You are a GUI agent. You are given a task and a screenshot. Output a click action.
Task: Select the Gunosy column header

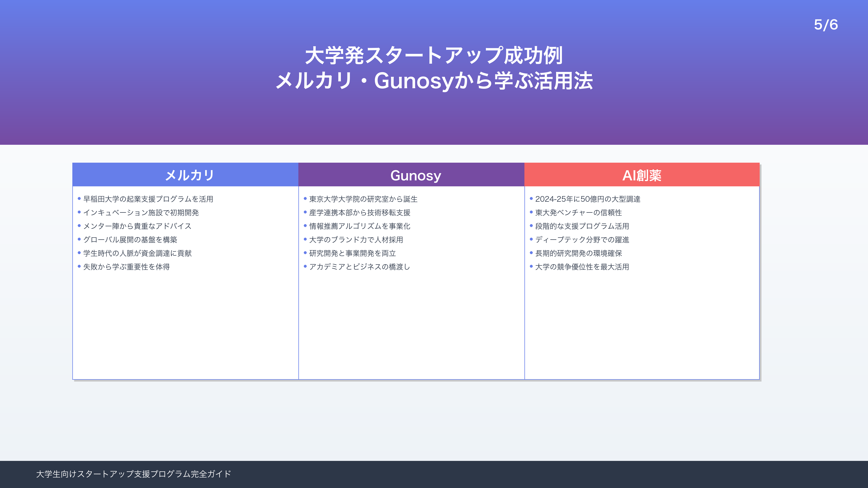[411, 175]
